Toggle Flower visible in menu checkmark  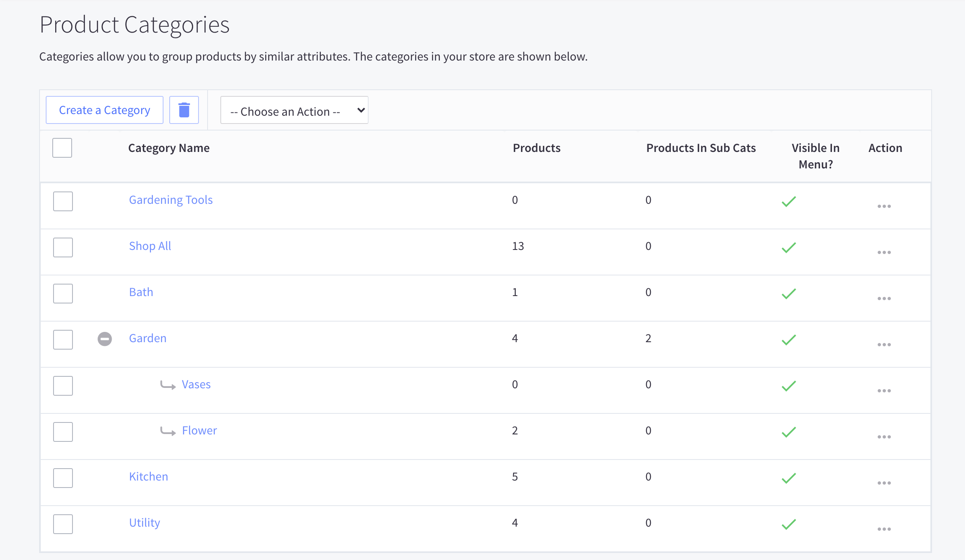(x=789, y=432)
